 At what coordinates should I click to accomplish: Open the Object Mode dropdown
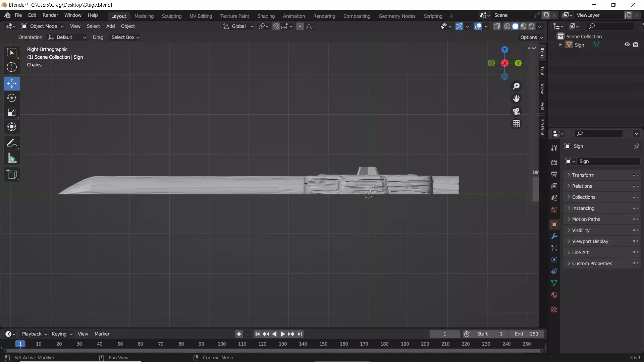(42, 26)
